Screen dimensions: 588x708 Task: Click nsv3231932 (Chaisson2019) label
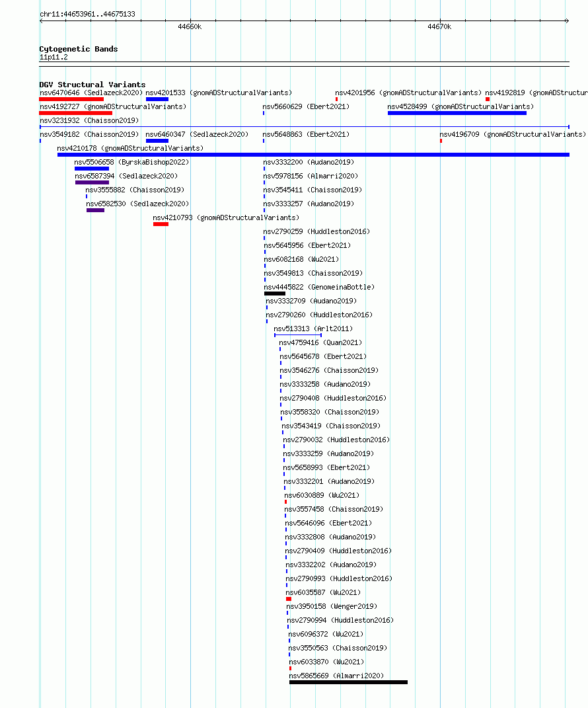coord(89,120)
